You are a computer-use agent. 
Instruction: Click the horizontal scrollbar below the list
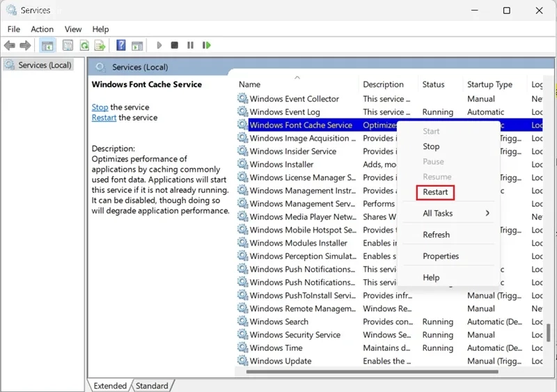[372, 372]
